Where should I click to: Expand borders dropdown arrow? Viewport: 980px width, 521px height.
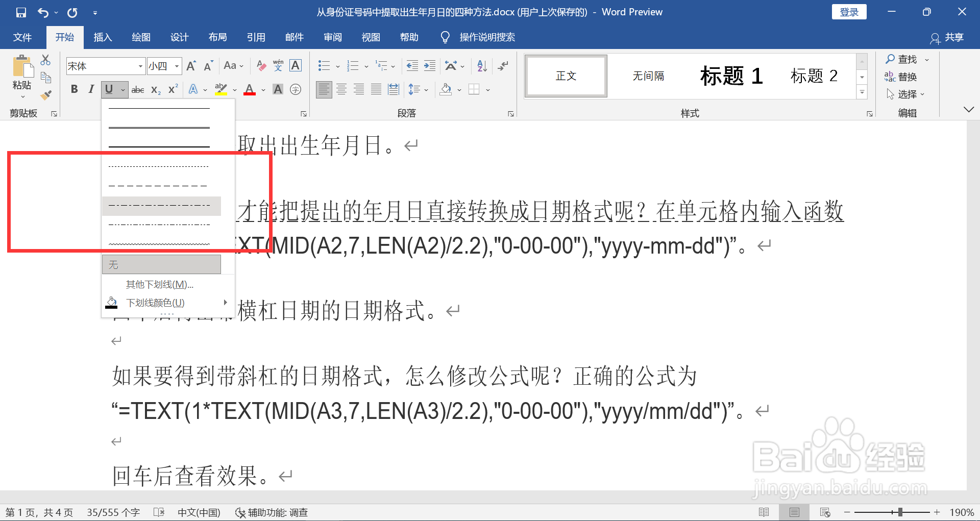[x=488, y=90]
